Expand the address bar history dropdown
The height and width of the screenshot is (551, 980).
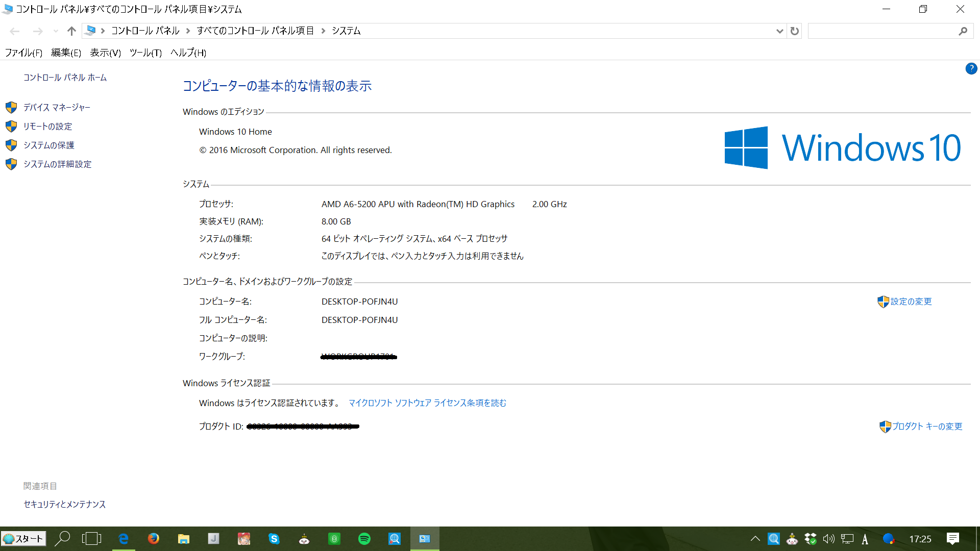click(x=779, y=31)
